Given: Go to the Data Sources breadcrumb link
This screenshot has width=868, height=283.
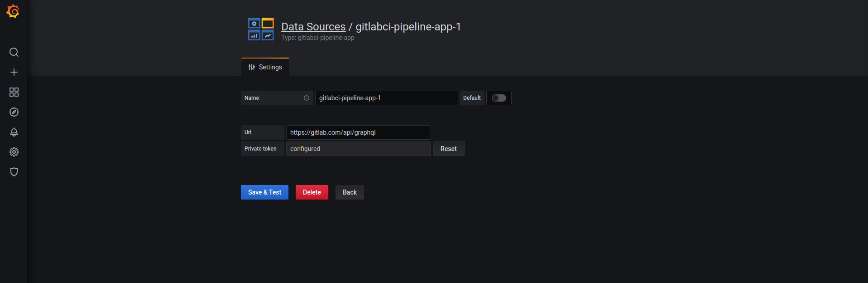Looking at the screenshot, I should coord(313,27).
